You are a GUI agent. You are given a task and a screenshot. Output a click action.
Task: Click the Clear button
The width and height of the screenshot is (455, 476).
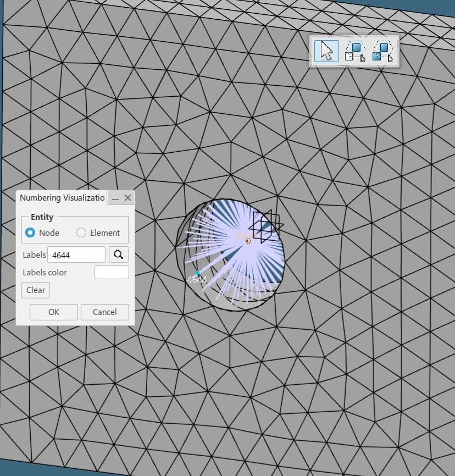click(36, 290)
